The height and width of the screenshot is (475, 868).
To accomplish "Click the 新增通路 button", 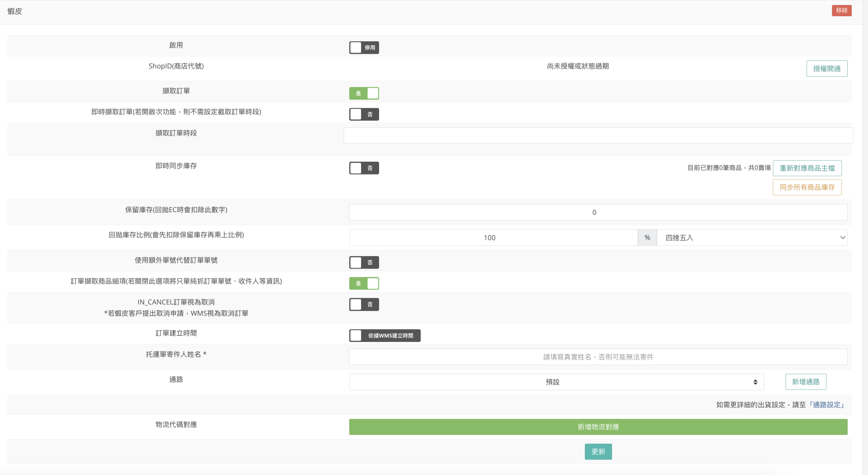I will point(805,382).
